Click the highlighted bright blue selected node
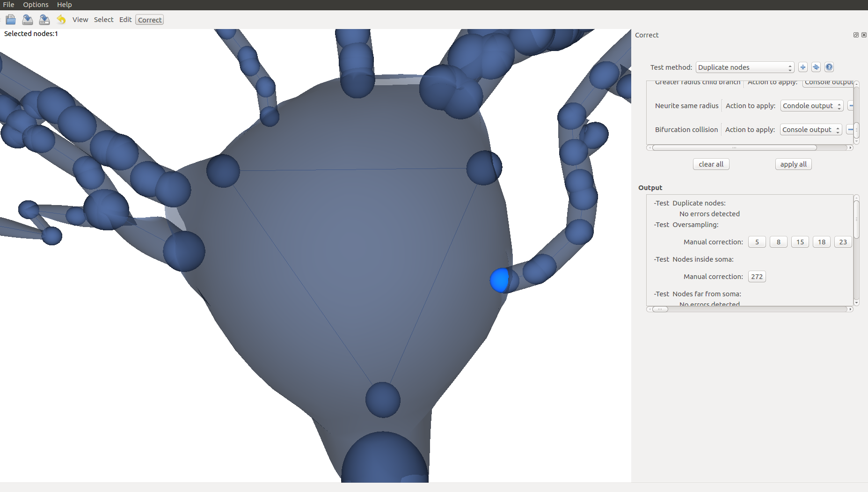 [499, 280]
